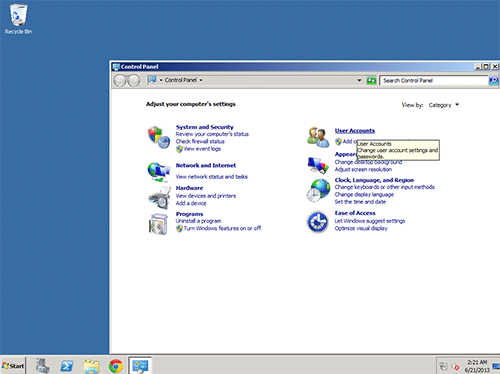Open the Start menu

point(13,366)
